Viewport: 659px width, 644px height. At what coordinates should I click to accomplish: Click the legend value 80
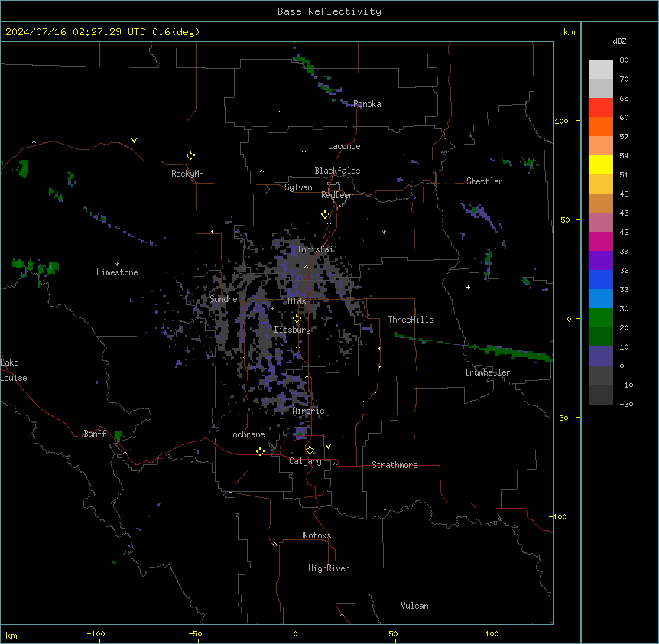tap(624, 60)
